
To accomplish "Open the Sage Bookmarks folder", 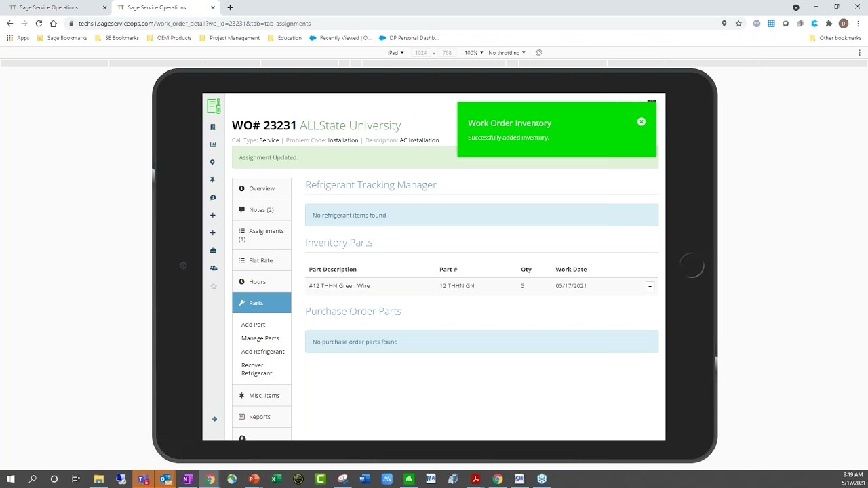I will click(x=62, y=38).
